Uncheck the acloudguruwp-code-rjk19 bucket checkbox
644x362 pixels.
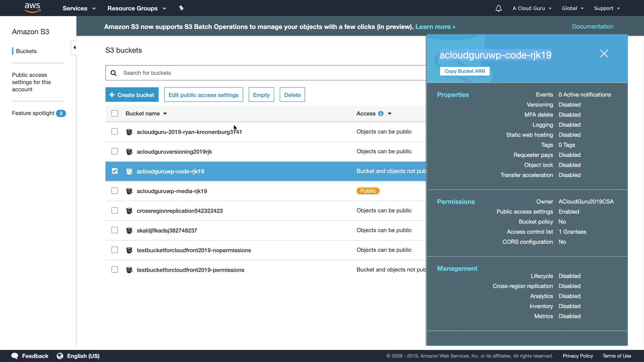(x=115, y=171)
